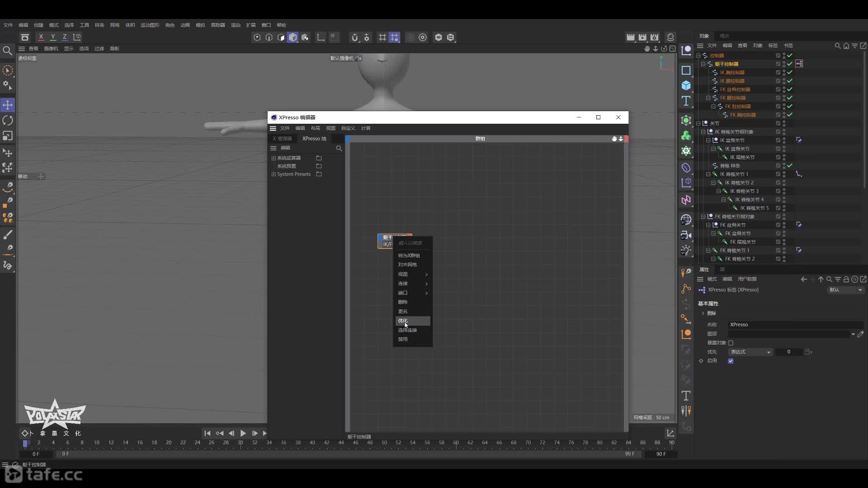Image resolution: width=868 pixels, height=488 pixels.
Task: Toggle visibility dots for 关节 object
Action: (x=784, y=123)
